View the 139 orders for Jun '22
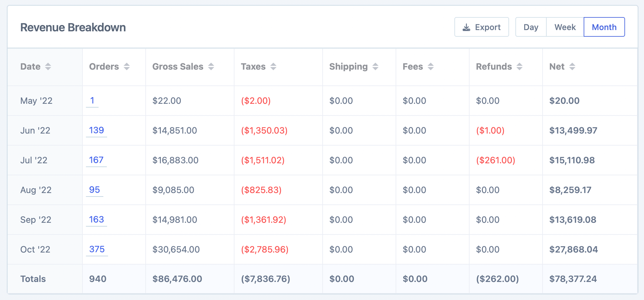The height and width of the screenshot is (300, 644). 96,130
